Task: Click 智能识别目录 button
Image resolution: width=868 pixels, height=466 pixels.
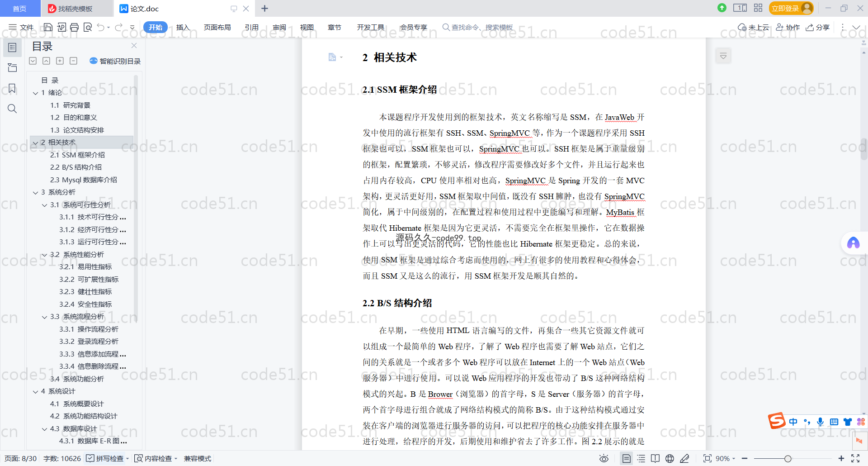Action: (x=115, y=61)
